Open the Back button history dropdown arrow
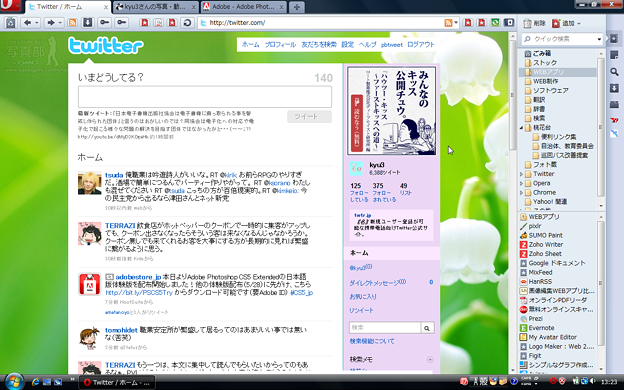 pos(36,23)
